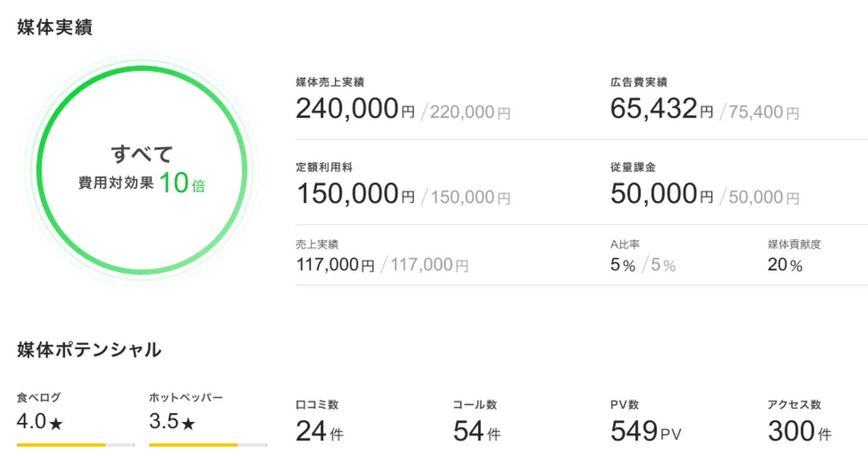
Task: Click the 定額利用料 value 150,000円
Action: point(355,194)
